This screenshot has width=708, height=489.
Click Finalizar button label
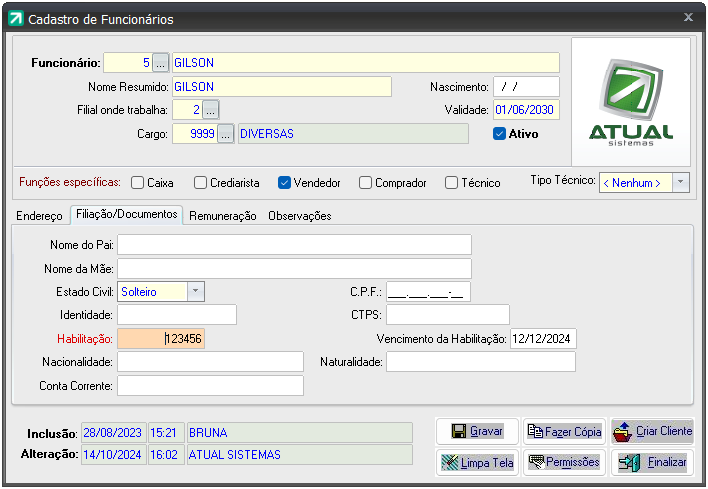click(x=667, y=462)
